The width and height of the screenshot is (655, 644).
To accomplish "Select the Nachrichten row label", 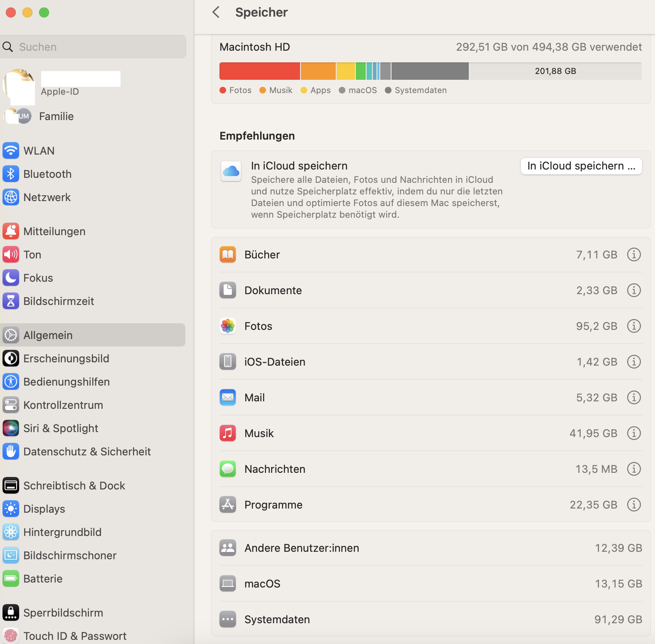I will tap(275, 469).
